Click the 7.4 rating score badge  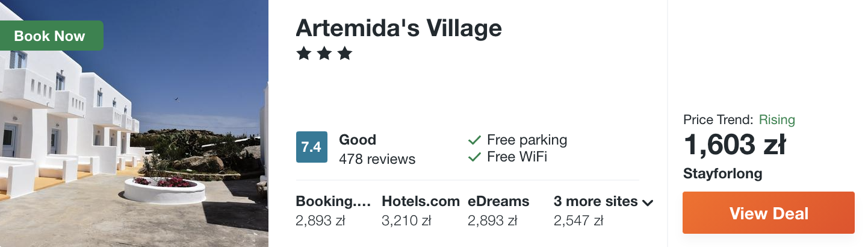tap(311, 147)
